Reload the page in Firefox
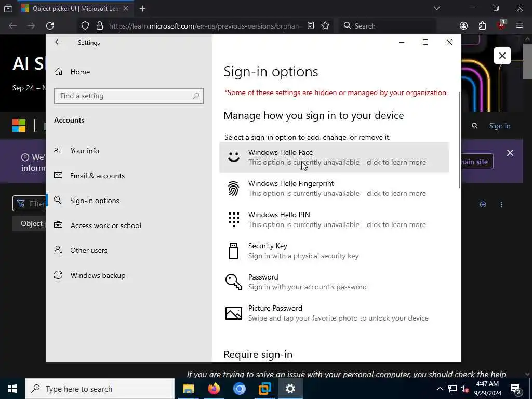Viewport: 532px width, 399px height. [x=50, y=26]
